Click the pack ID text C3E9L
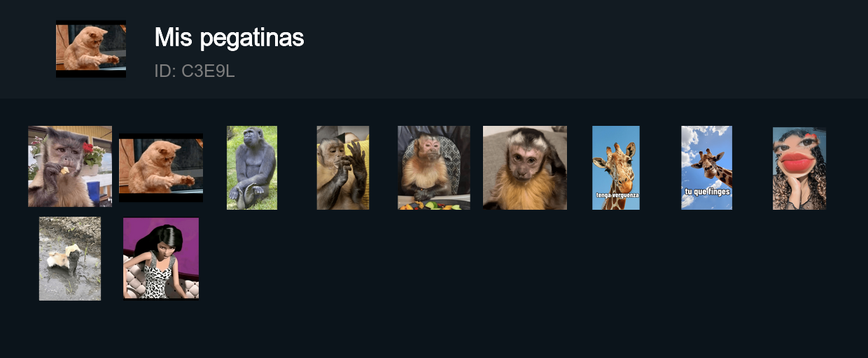This screenshot has width=868, height=358. (x=195, y=71)
